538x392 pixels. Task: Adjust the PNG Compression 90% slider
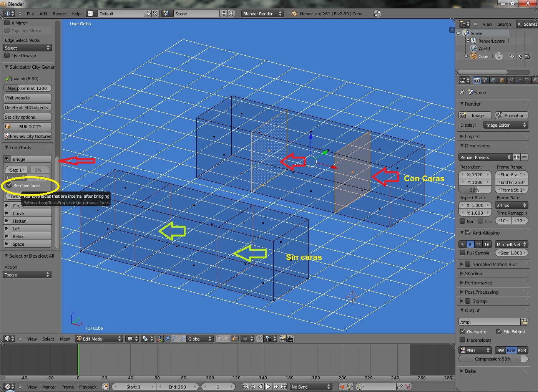click(x=493, y=359)
